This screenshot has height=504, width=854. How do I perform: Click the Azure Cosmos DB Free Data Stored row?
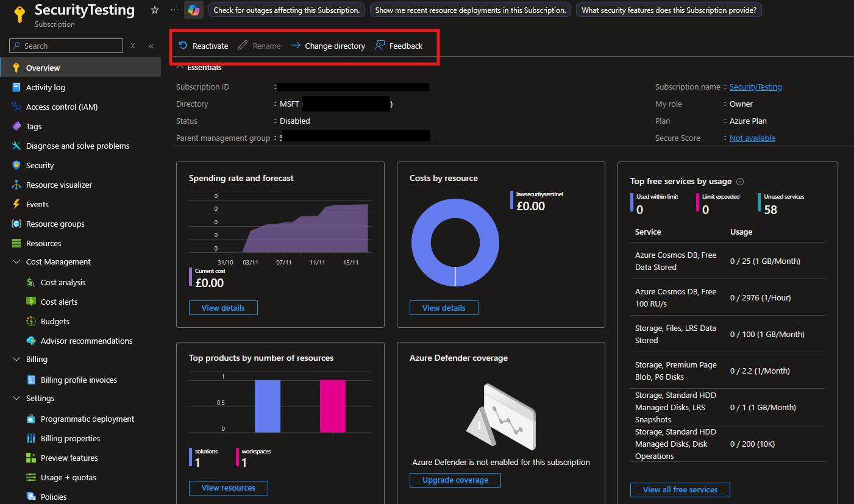tap(728, 261)
